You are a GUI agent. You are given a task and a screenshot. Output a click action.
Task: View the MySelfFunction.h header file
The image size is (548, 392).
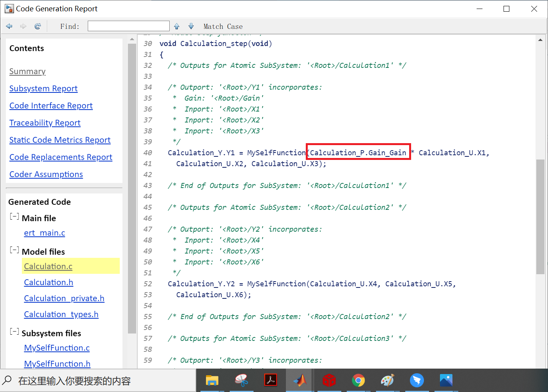(x=57, y=364)
